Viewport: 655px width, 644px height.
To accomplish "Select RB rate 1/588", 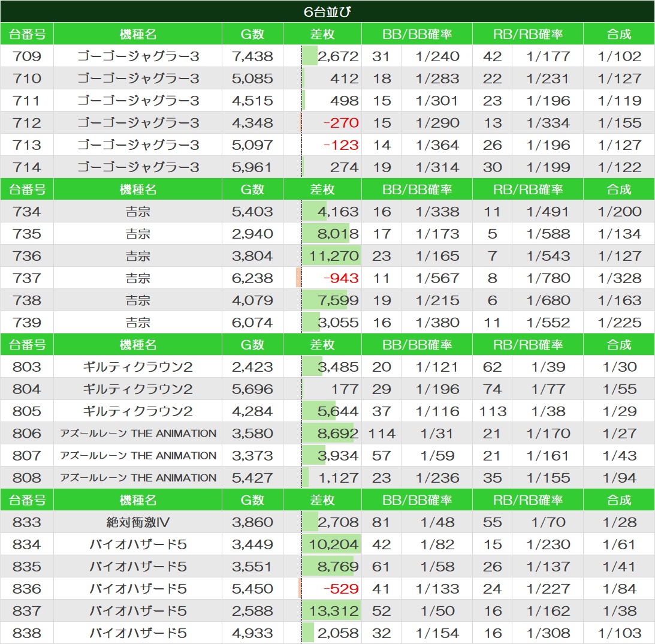I will point(548,233).
